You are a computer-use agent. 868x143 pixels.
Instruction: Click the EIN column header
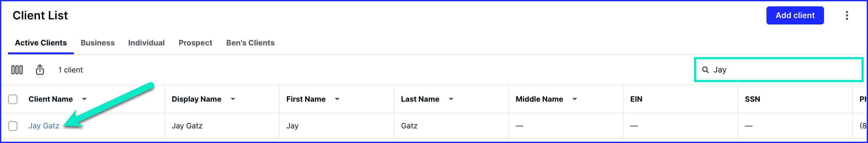coord(636,99)
